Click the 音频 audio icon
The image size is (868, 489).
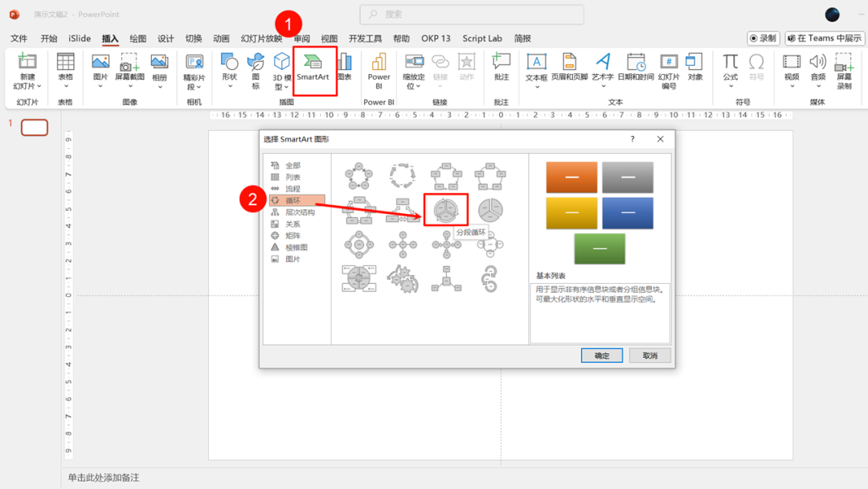817,61
